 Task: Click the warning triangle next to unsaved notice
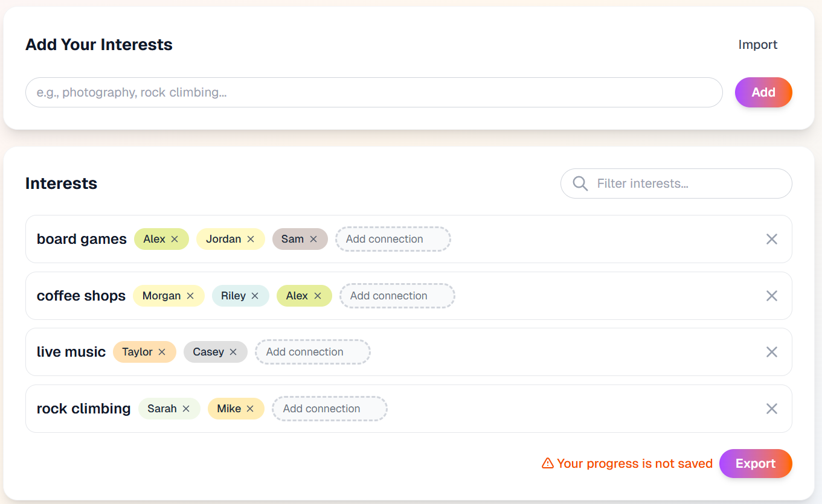tap(547, 463)
